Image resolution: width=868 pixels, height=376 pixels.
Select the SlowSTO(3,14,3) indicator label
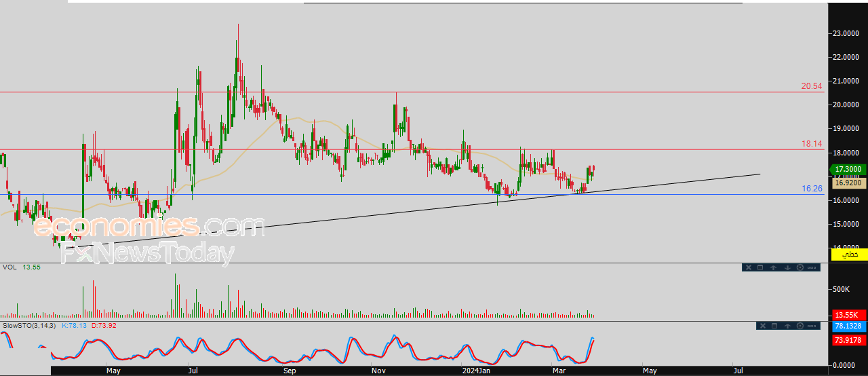[30, 326]
